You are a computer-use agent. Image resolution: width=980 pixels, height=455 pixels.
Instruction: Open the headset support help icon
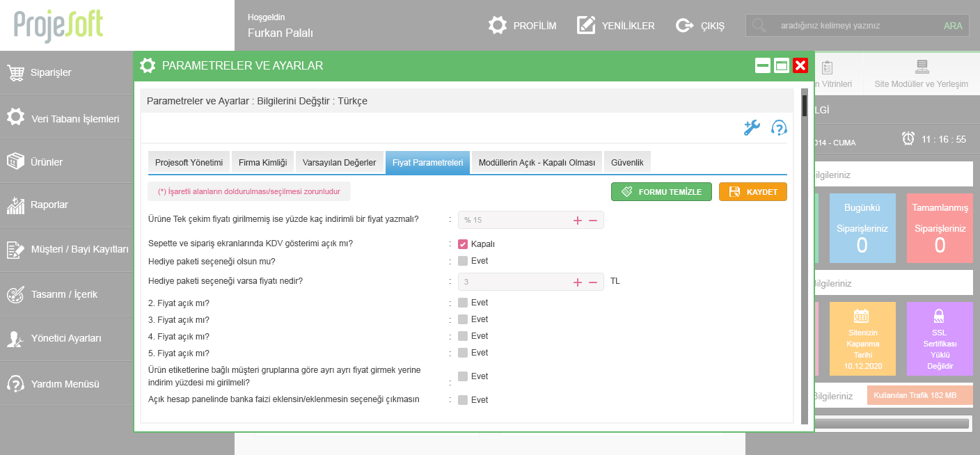coord(779,128)
